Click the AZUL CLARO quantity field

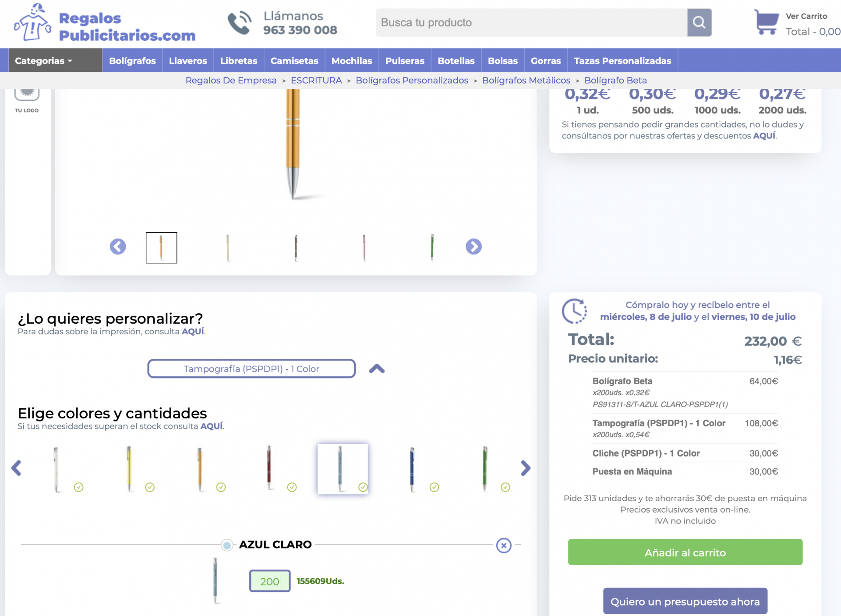click(269, 581)
